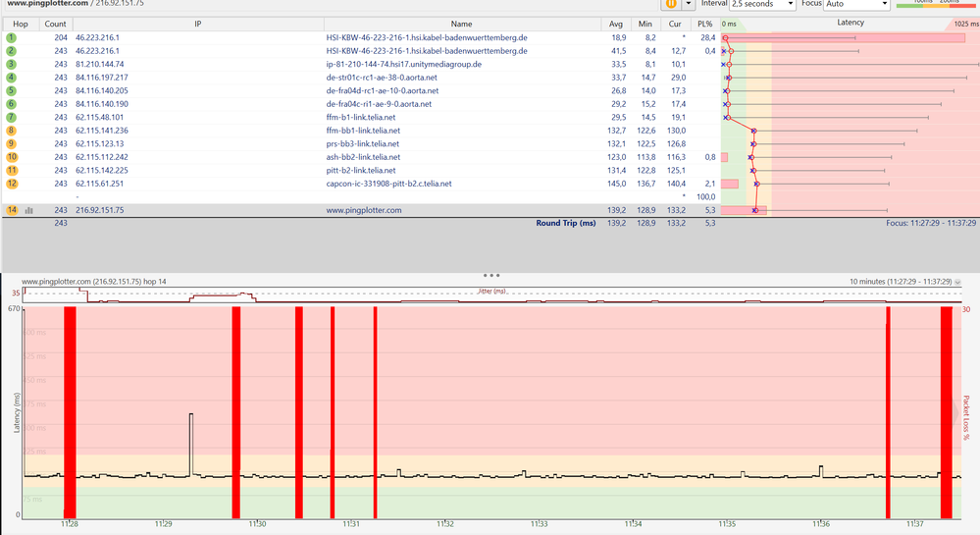Image resolution: width=980 pixels, height=535 pixels.
Task: Click hostname de-fra04c-ri1-ae-9-0.aorta.net
Action: pyautogui.click(x=379, y=104)
